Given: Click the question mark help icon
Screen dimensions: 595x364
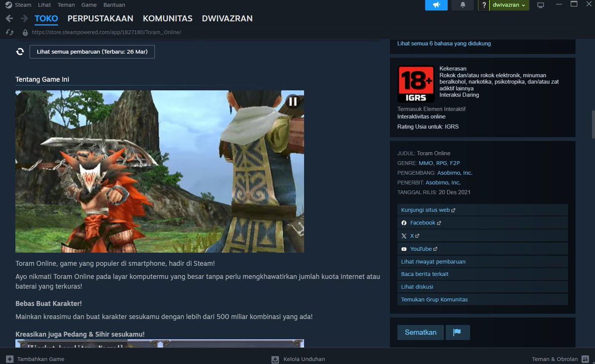Looking at the screenshot, I should [x=484, y=5].
